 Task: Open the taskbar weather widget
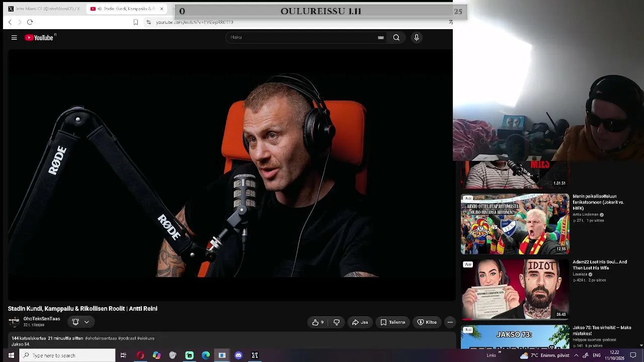pos(545,355)
